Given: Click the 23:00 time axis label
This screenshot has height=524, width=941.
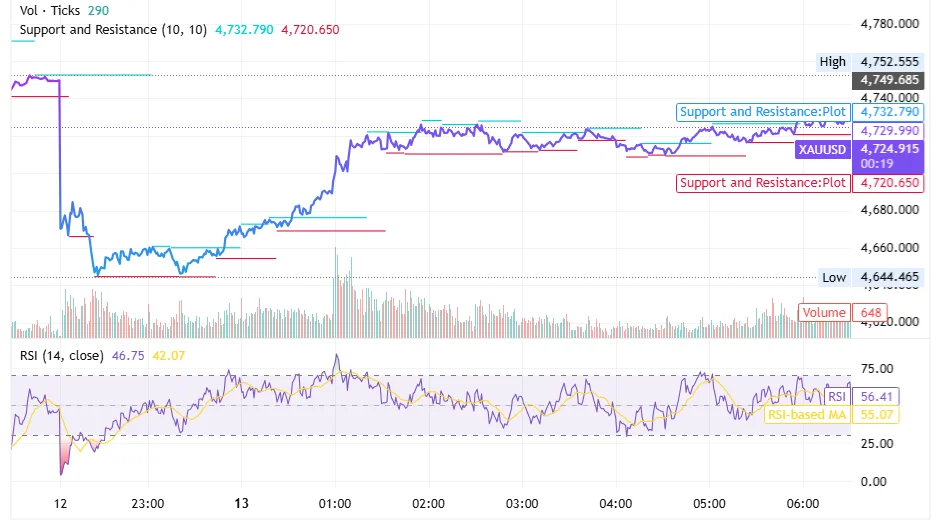Looking at the screenshot, I should pyautogui.click(x=147, y=503).
